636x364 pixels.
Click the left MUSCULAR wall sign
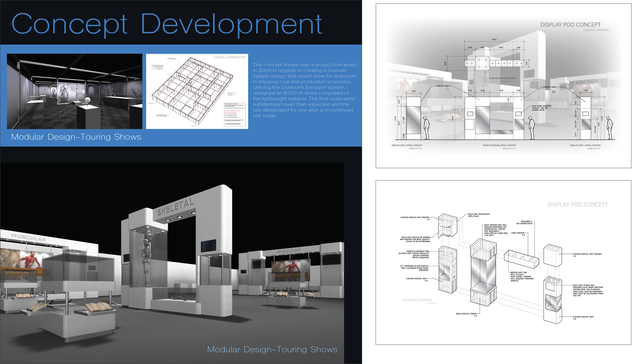pos(28,237)
